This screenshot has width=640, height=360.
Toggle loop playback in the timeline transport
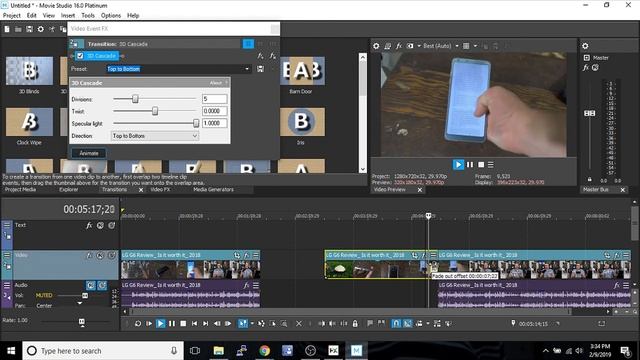[x=138, y=324]
